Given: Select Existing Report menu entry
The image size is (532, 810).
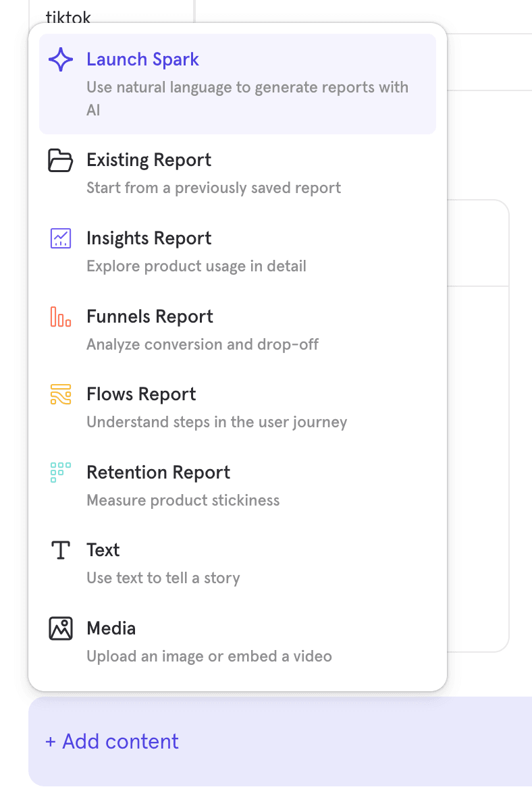Looking at the screenshot, I should click(149, 160).
